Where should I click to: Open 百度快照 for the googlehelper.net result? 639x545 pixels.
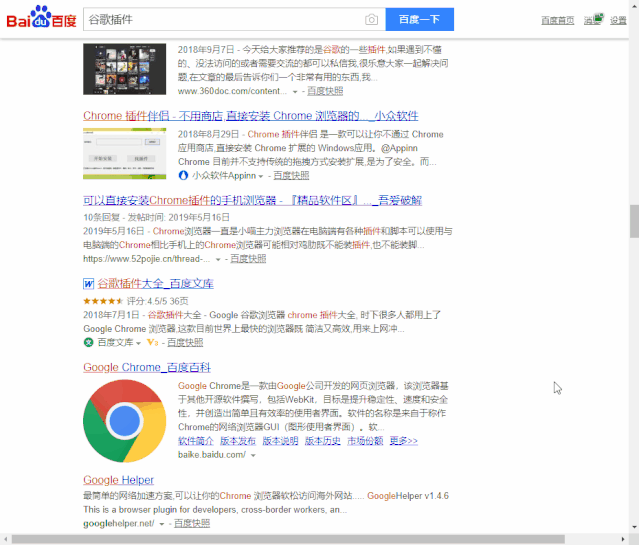(192, 523)
